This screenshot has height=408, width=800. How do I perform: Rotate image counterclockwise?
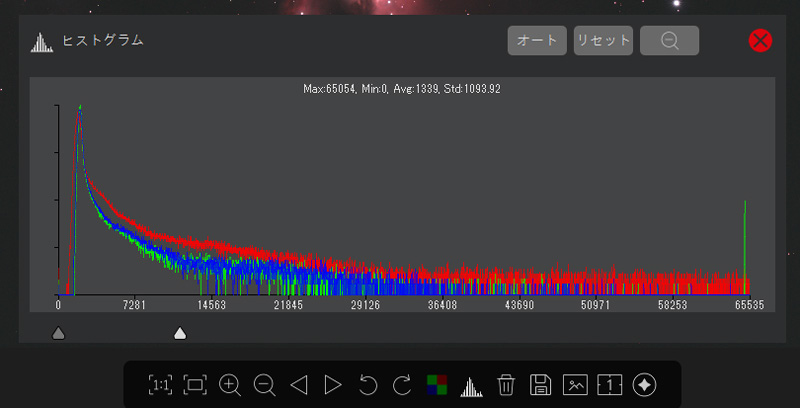coord(367,385)
